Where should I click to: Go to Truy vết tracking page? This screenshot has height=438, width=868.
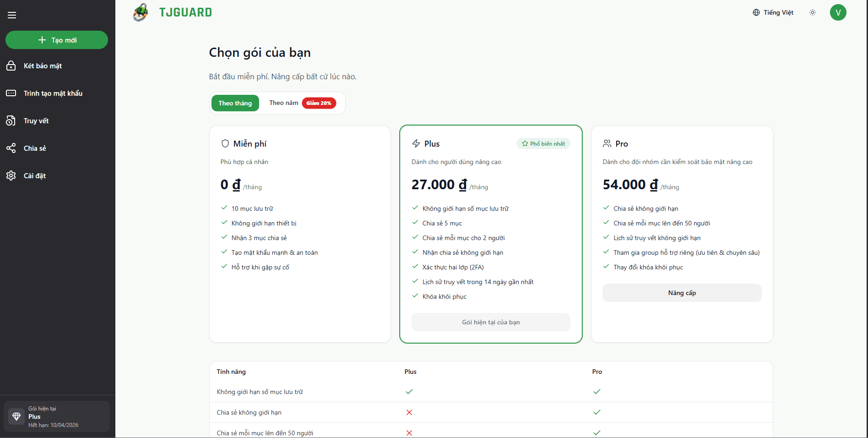point(36,121)
